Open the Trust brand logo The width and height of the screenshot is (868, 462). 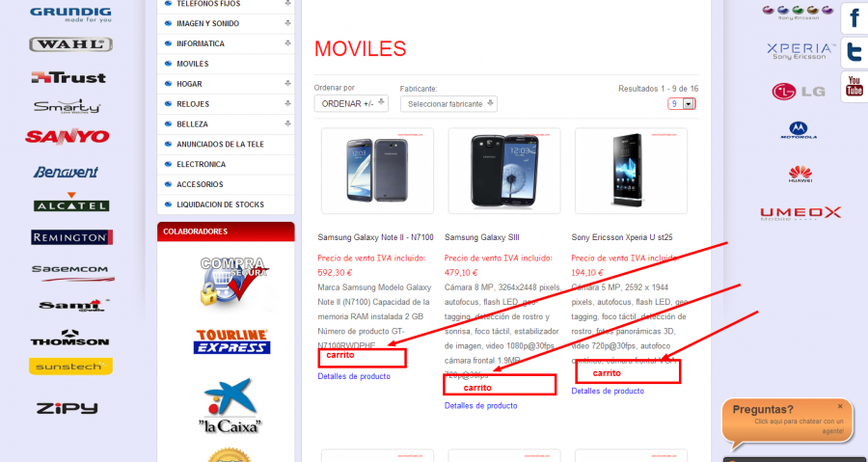[68, 77]
